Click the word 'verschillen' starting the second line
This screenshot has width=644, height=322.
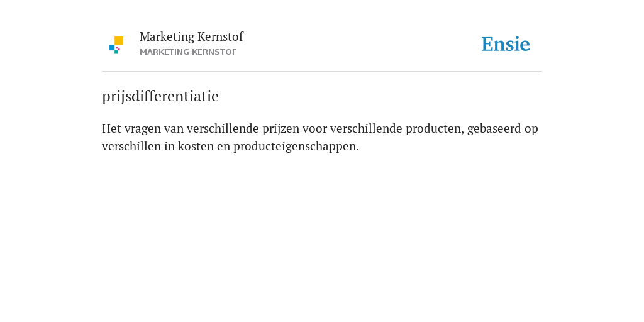131,146
